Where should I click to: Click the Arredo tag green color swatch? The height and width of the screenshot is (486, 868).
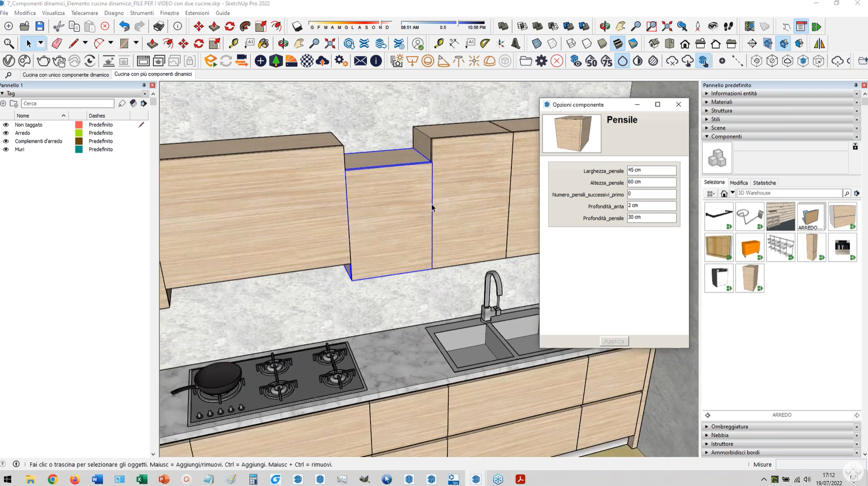[x=79, y=133]
